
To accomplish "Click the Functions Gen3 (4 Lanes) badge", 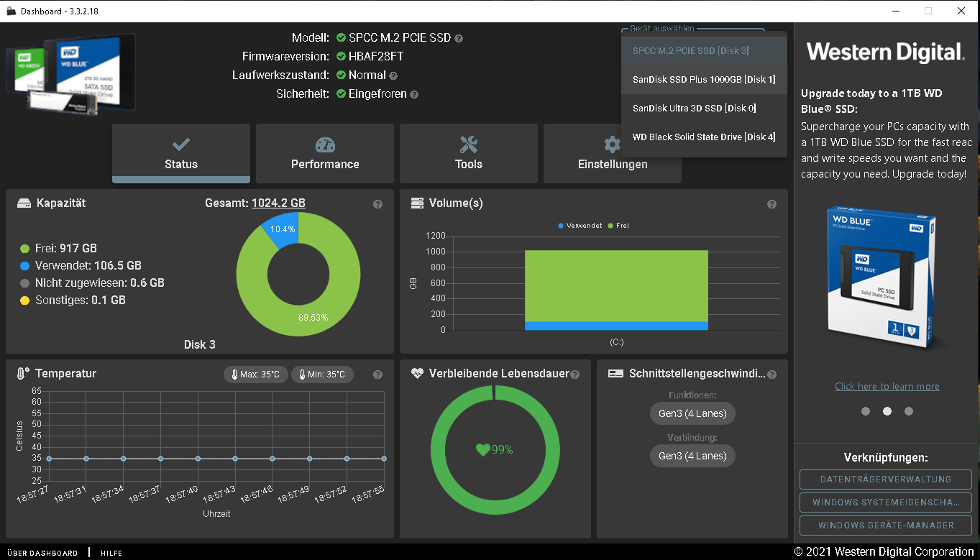I will coord(692,413).
